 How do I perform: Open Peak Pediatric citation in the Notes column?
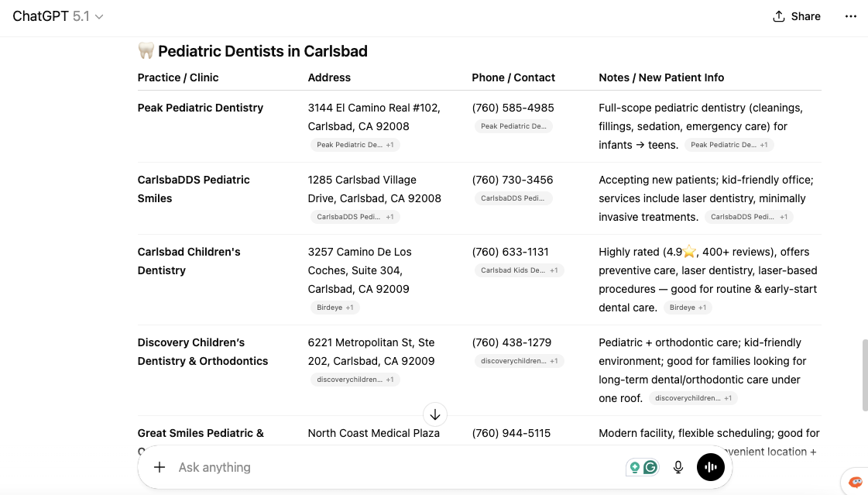pyautogui.click(x=729, y=145)
